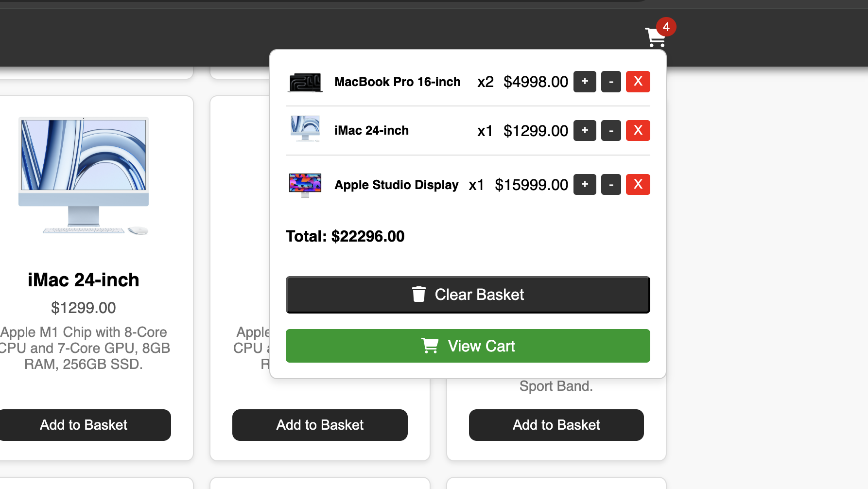Click the large iMac 24-inch product image
The height and width of the screenshot is (489, 868).
coord(84,175)
